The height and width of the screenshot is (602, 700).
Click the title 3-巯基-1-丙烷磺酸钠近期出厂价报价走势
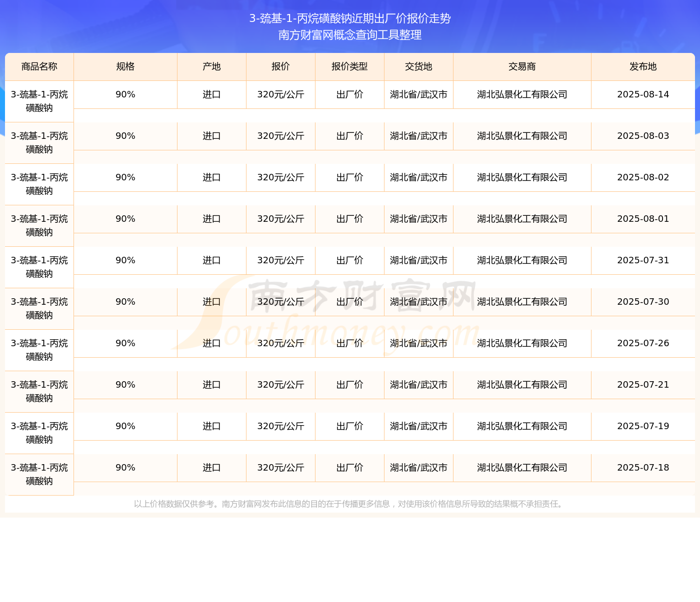pos(350,18)
